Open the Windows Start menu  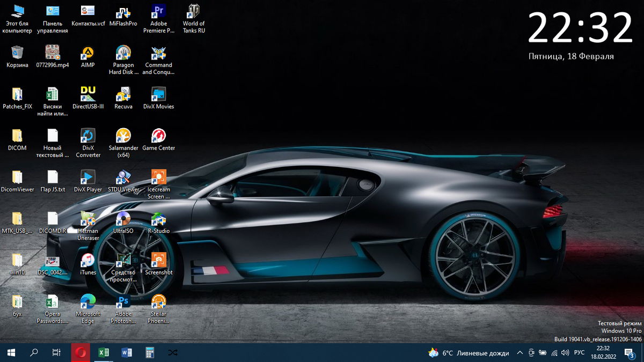[x=11, y=352]
